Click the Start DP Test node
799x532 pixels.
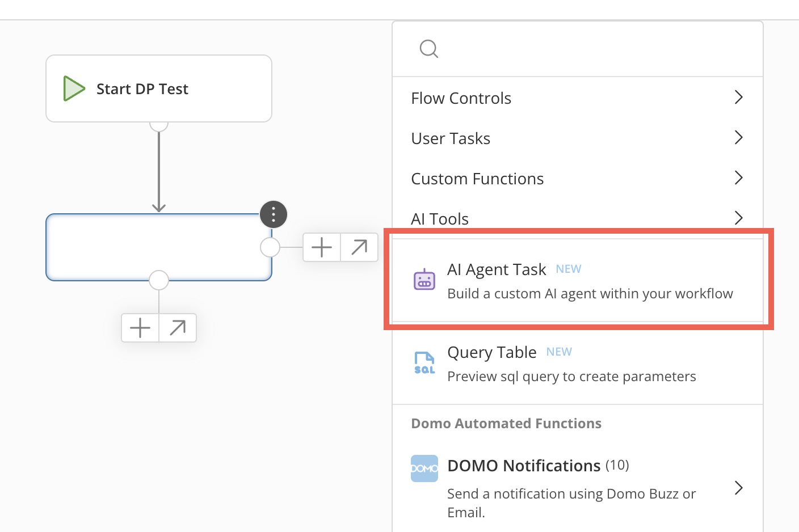tap(159, 88)
